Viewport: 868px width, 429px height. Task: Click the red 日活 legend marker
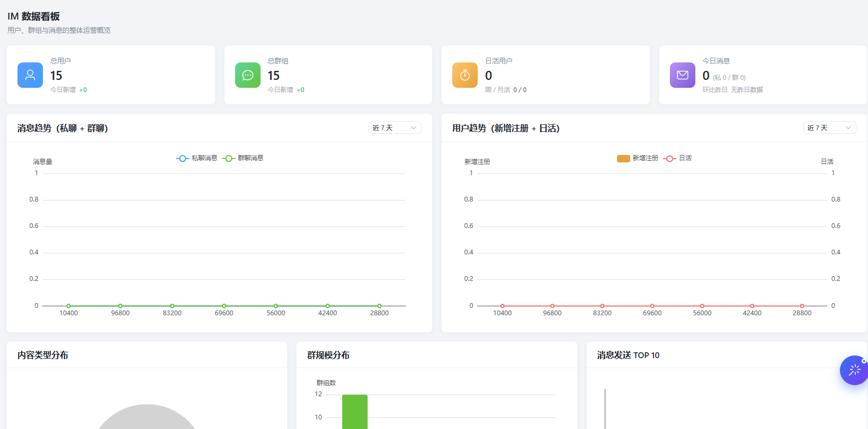coord(670,159)
